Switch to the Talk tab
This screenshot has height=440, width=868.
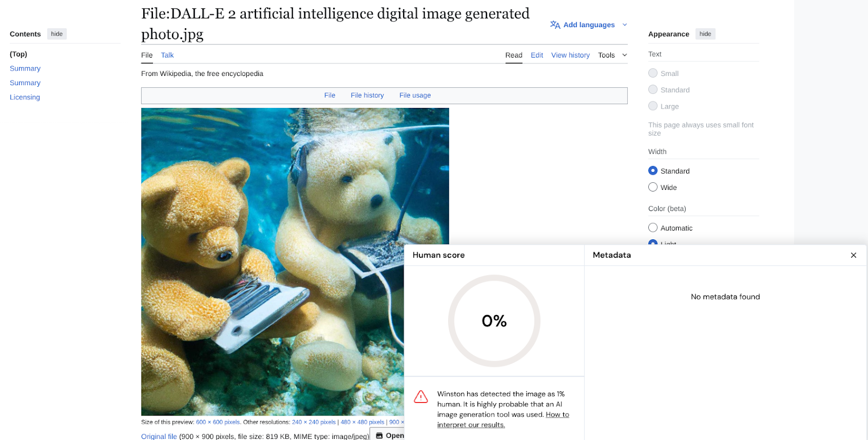(x=167, y=55)
